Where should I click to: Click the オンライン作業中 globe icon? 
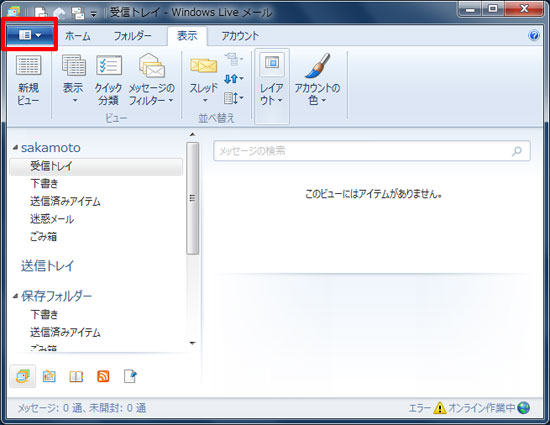[524, 408]
